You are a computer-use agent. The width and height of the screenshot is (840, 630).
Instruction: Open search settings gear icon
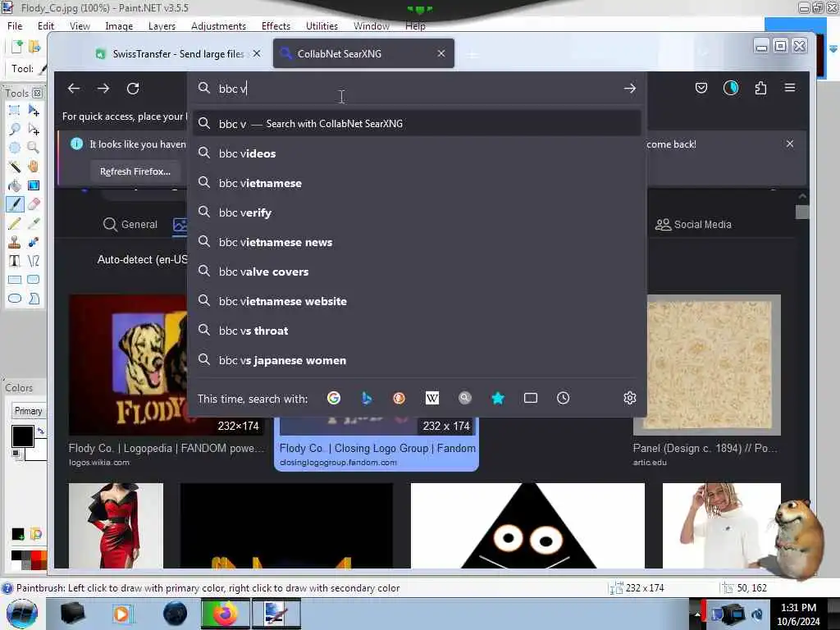pyautogui.click(x=629, y=398)
